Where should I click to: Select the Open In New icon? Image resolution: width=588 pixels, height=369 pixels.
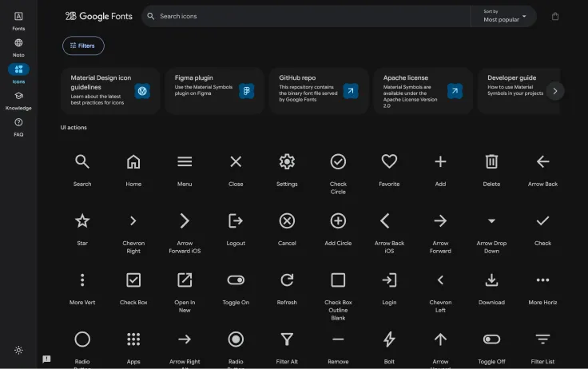[185, 280]
